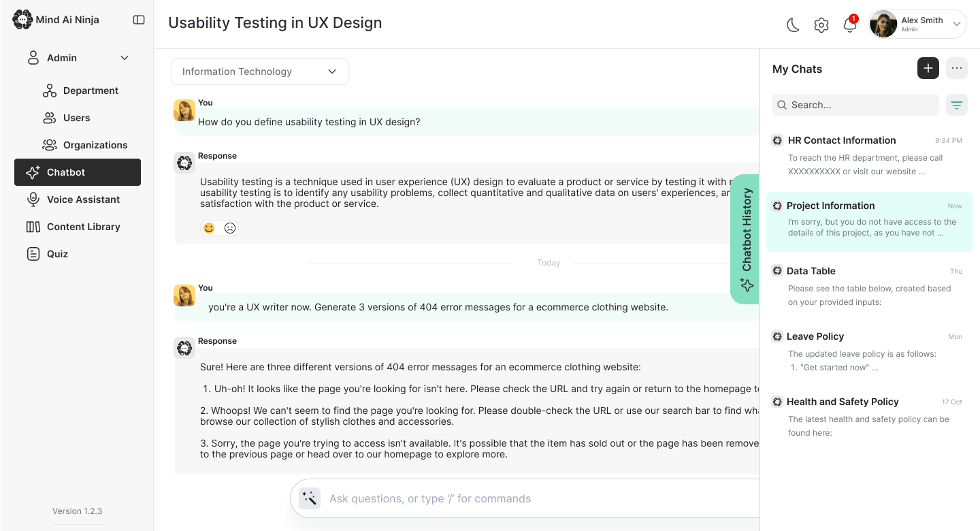Click the Data Table chat icon
The width and height of the screenshot is (980, 531).
pyautogui.click(x=777, y=271)
